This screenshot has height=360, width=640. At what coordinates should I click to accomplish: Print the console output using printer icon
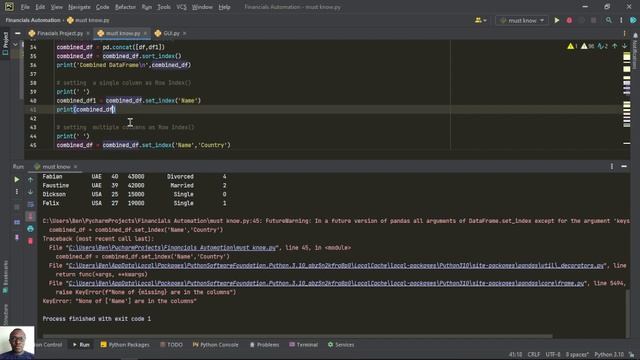(31, 229)
